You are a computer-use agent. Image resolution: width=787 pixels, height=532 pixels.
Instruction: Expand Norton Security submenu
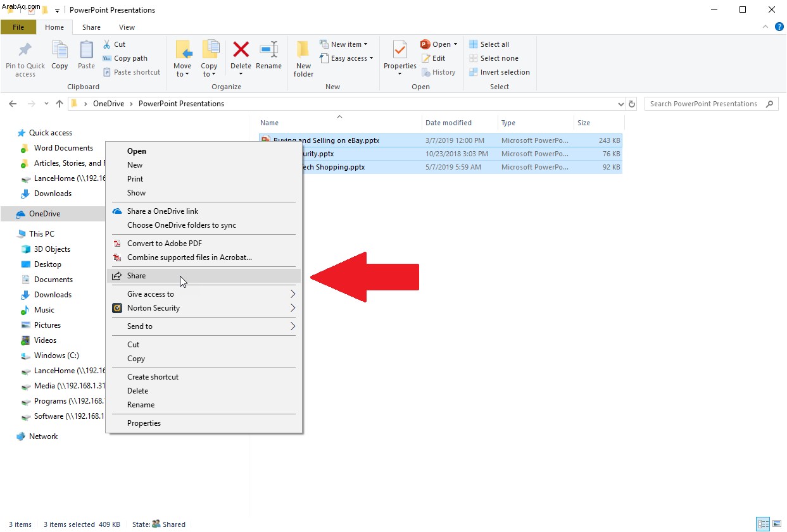click(204, 308)
